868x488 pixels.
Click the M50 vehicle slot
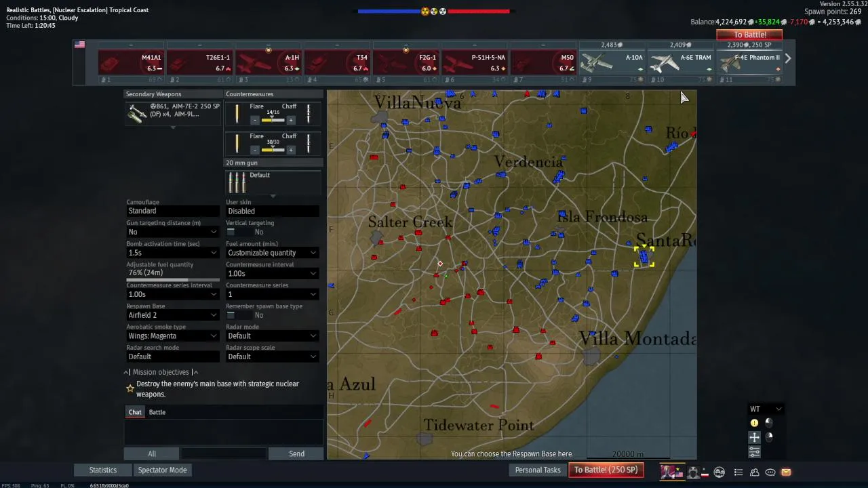point(543,62)
